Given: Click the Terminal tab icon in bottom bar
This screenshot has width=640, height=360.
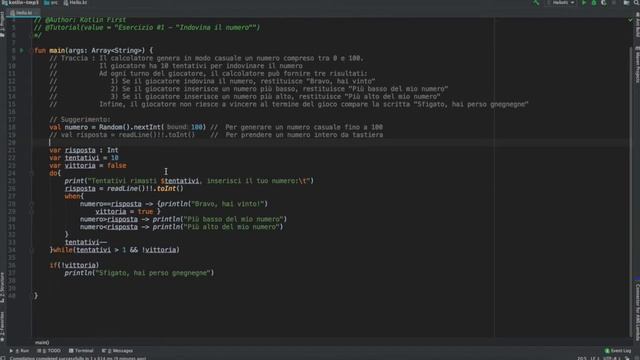Looking at the screenshot, I should pyautogui.click(x=71, y=351).
